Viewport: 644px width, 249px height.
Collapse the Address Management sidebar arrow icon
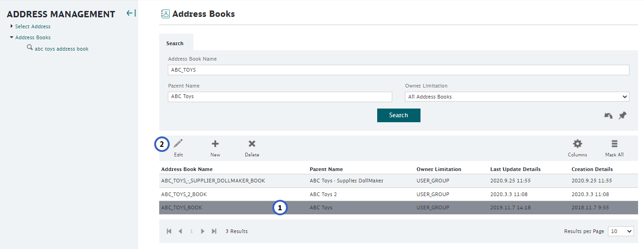tap(131, 13)
